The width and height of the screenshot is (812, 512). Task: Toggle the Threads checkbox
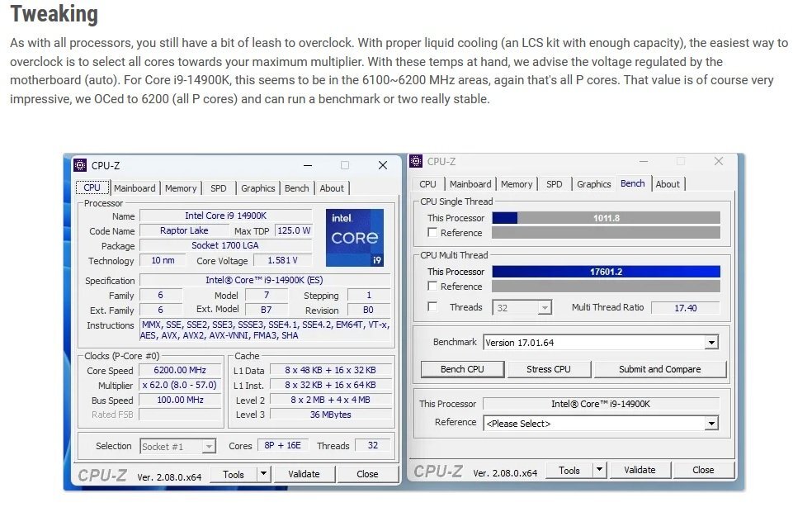432,306
